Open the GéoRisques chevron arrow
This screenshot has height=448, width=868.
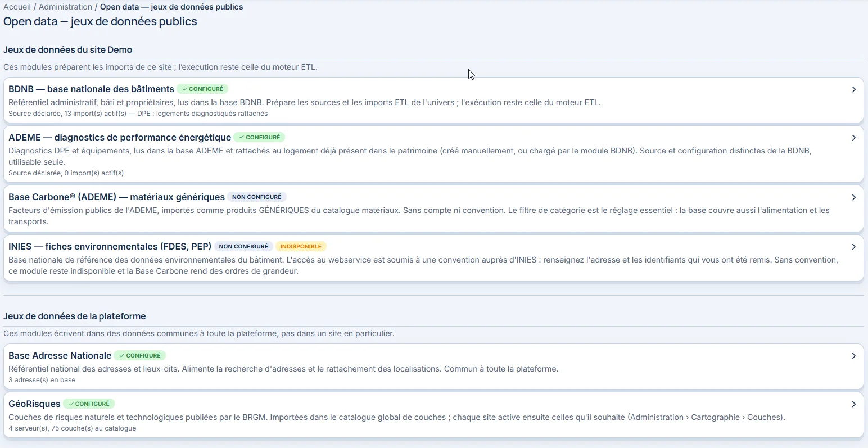click(x=853, y=404)
